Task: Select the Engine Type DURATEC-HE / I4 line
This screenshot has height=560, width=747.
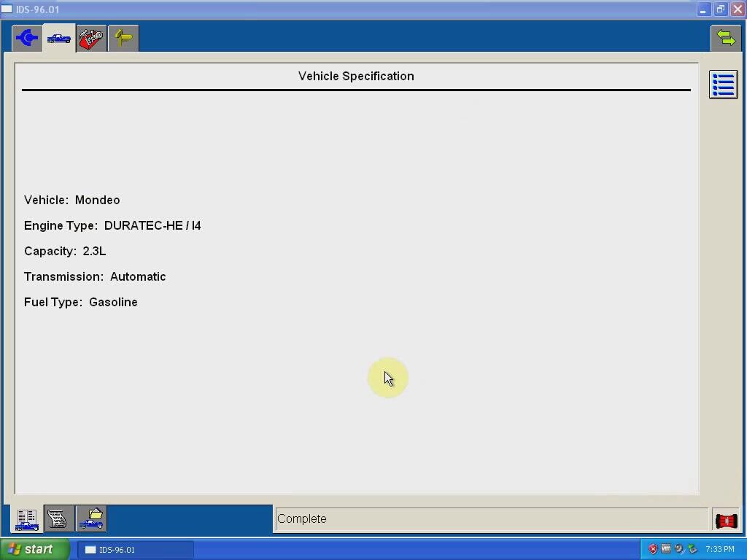Action: pos(112,226)
